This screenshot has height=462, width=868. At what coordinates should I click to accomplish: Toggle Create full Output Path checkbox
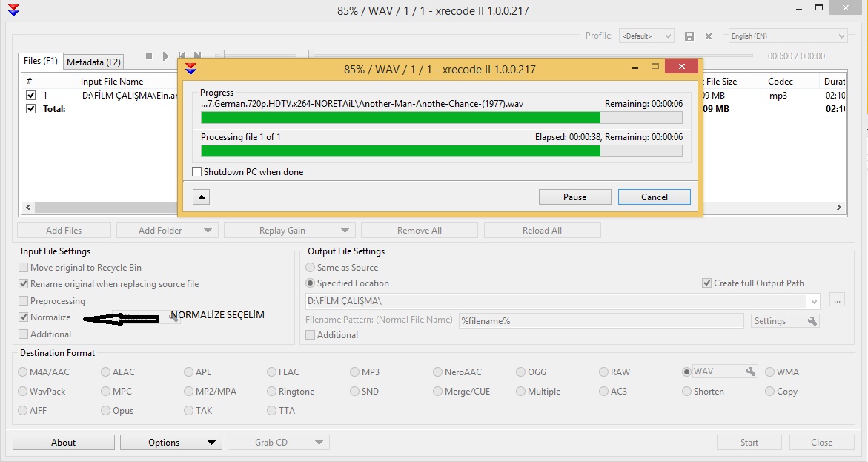tap(707, 283)
